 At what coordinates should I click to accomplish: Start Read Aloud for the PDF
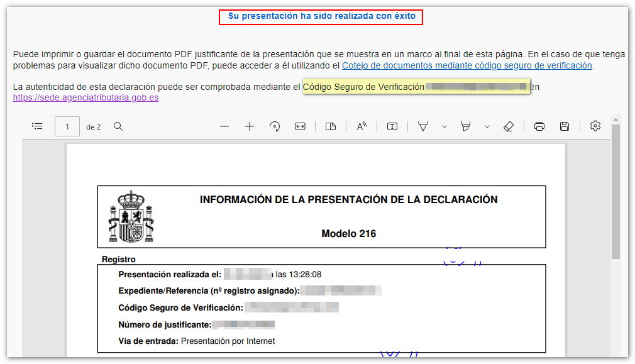point(362,126)
